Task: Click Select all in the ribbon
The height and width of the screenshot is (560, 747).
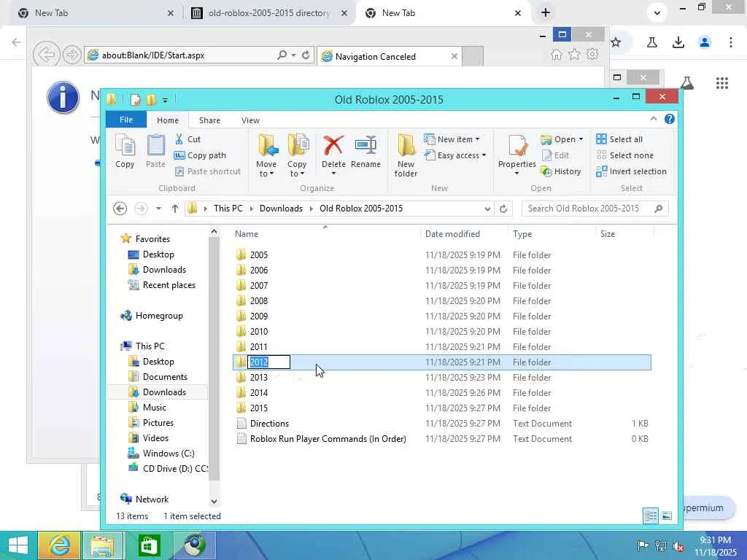Action: click(619, 139)
